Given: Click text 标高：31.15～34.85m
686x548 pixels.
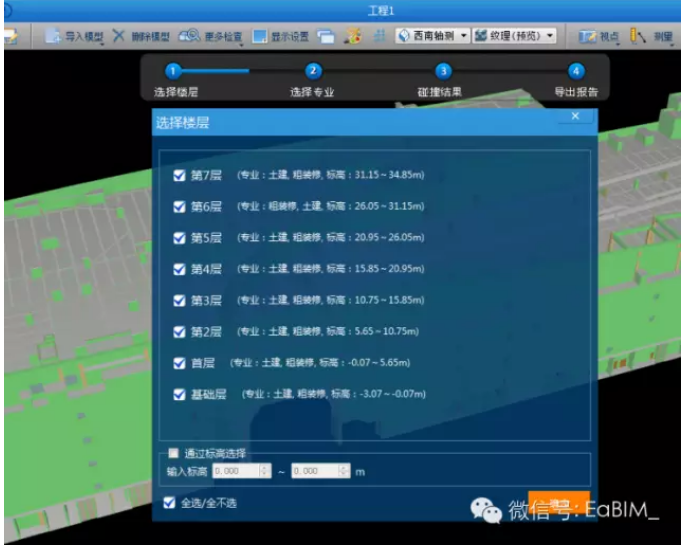Looking at the screenshot, I should [375, 175].
